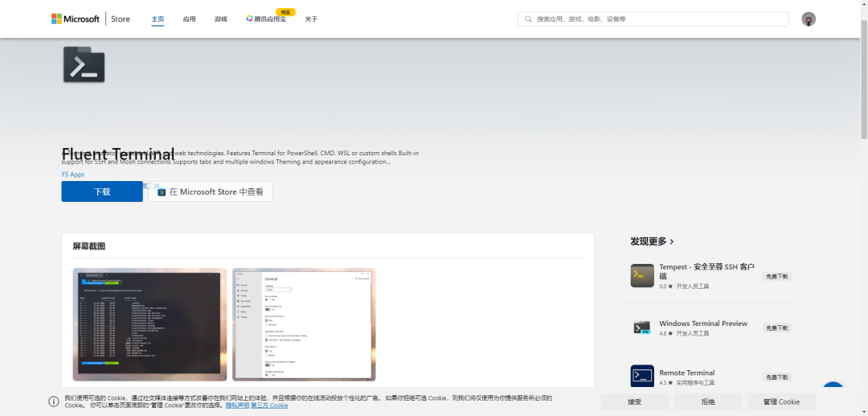Click the Fluent Terminal app icon

point(84,64)
